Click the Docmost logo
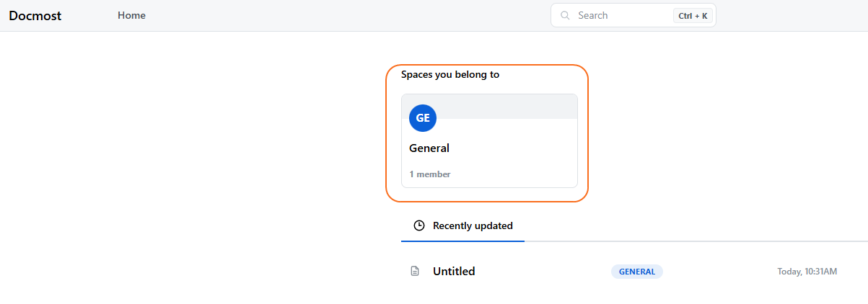The height and width of the screenshot is (304, 868). (x=35, y=15)
